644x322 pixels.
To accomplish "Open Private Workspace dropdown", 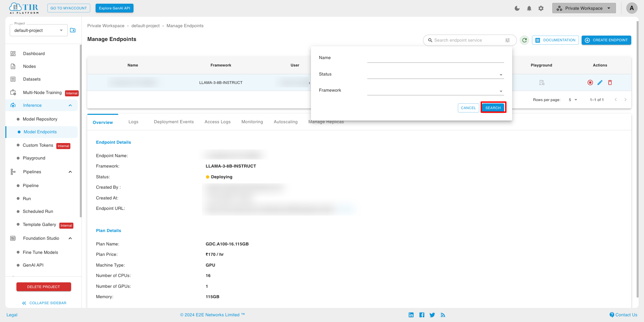I will (584, 8).
